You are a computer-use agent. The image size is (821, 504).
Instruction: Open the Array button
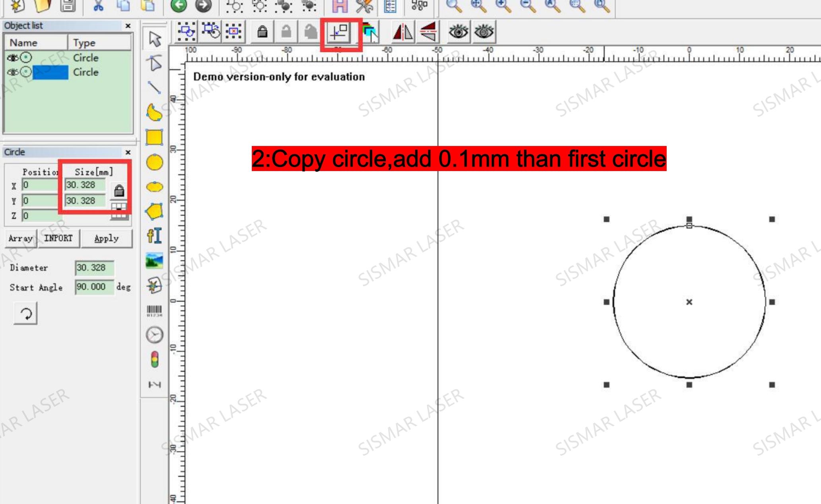click(x=20, y=238)
